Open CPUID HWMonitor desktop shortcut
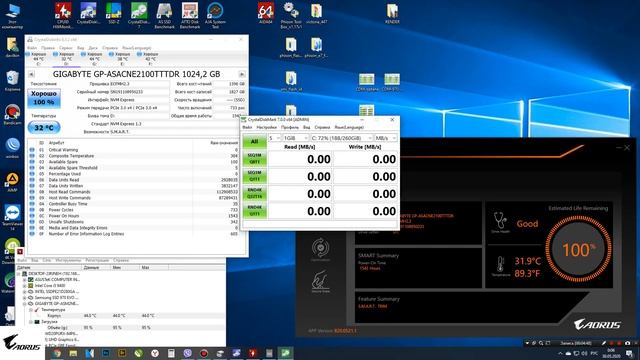The width and height of the screenshot is (640, 360). [x=63, y=16]
